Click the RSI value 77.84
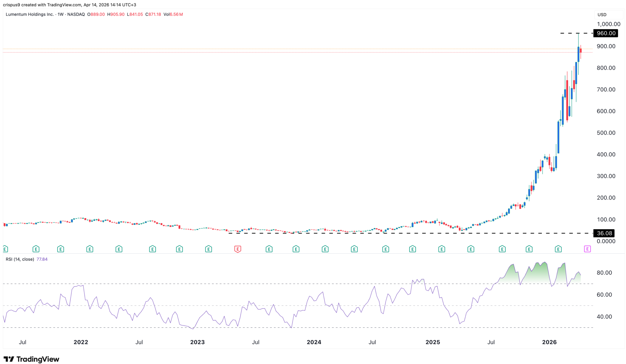626x364 pixels. click(x=42, y=259)
